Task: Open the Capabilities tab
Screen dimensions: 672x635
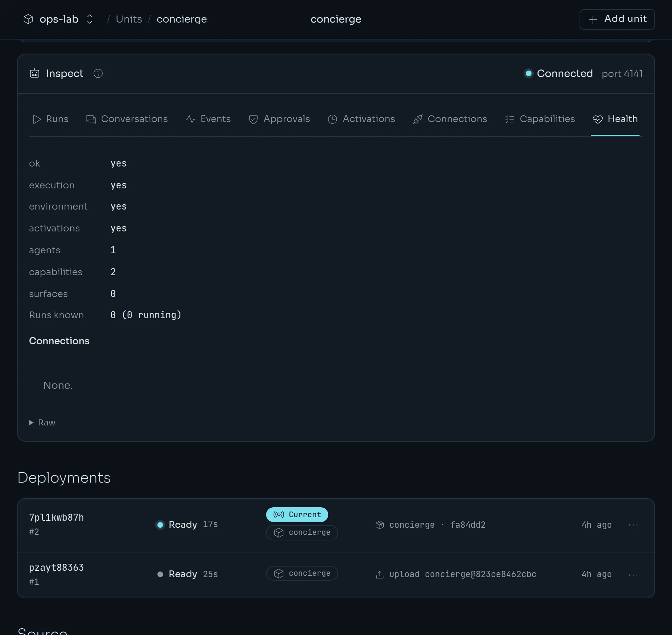Action: pos(540,119)
